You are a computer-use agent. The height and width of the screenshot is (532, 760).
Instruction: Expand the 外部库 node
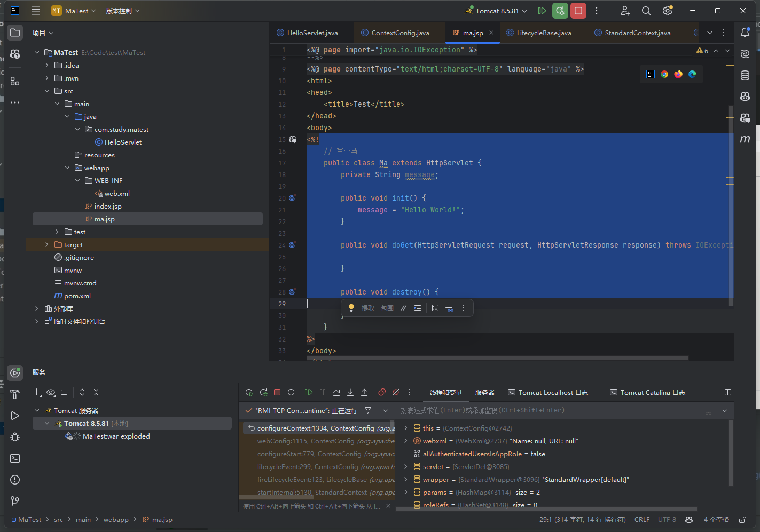click(x=37, y=308)
